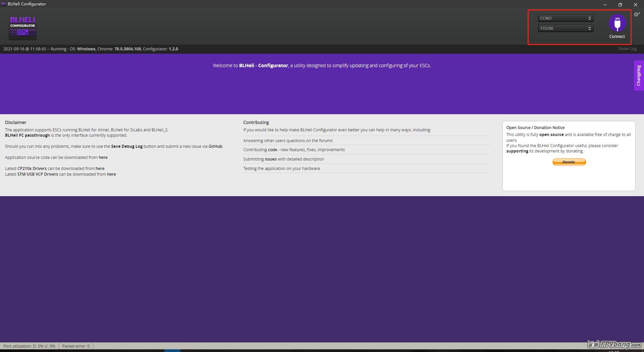Open the settings gear icon
This screenshot has height=352, width=644.
tap(637, 14)
